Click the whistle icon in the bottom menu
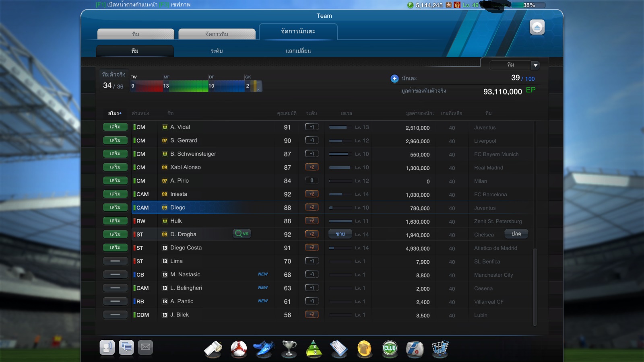Image resolution: width=644 pixels, height=362 pixels. (x=213, y=349)
